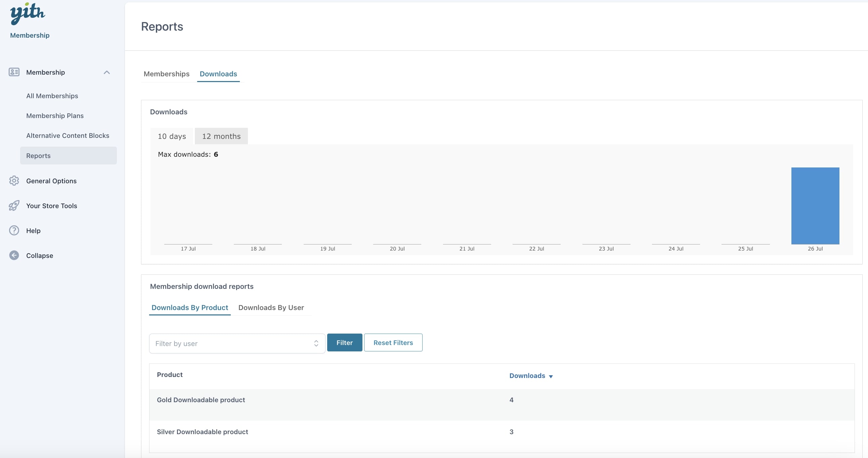Open Downloads By User tab
868x458 pixels.
point(271,308)
